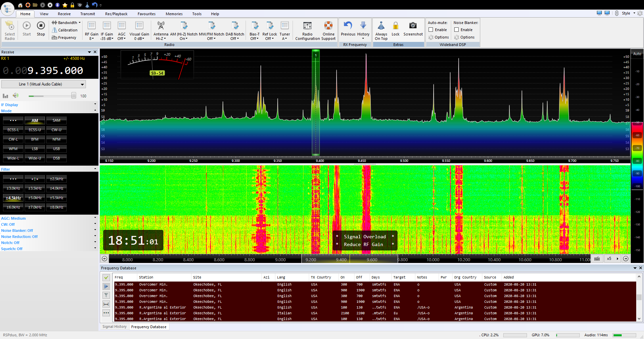Switch to the Signal History tab
The height and width of the screenshot is (339, 644).
click(114, 326)
